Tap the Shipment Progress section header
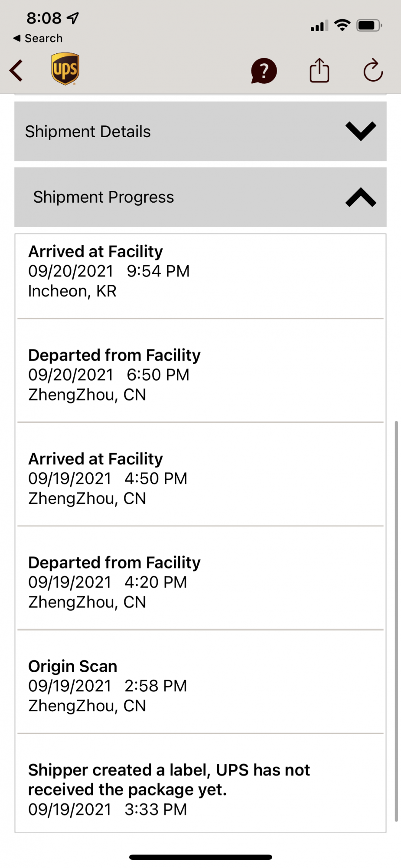This screenshot has height=868, width=401. tap(200, 197)
